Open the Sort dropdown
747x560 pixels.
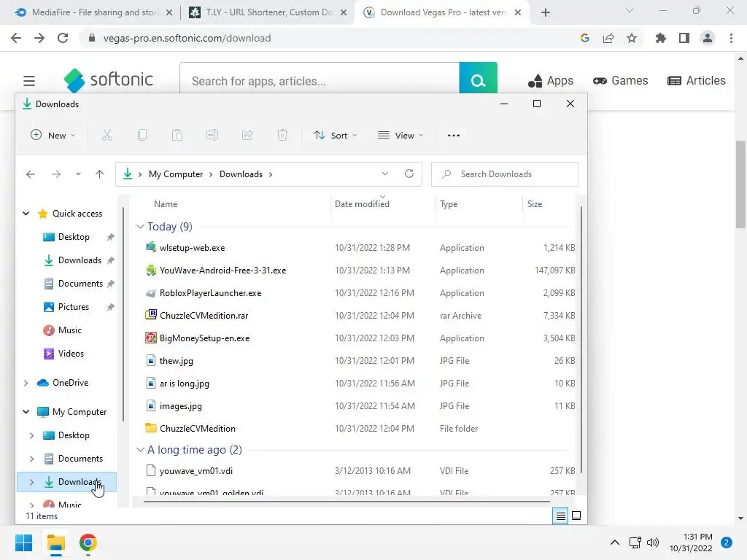[335, 135]
